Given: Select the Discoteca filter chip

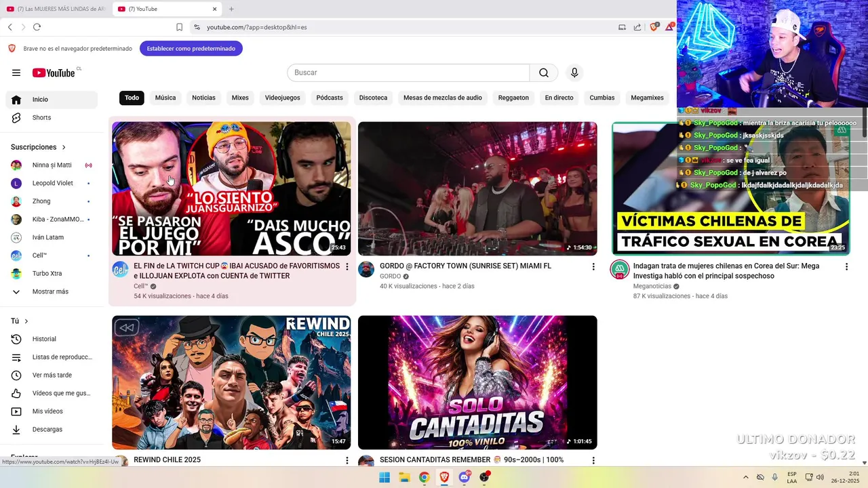Looking at the screenshot, I should [x=373, y=98].
